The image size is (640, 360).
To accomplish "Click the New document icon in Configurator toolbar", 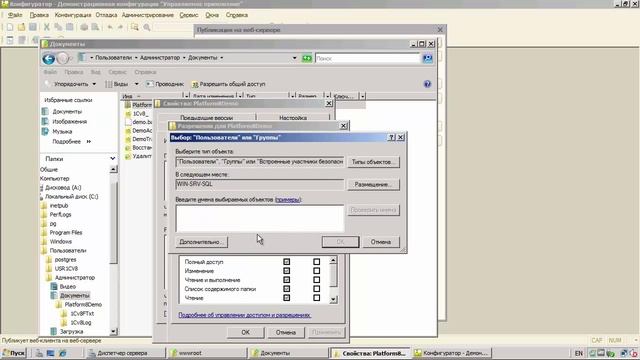I will (10, 27).
